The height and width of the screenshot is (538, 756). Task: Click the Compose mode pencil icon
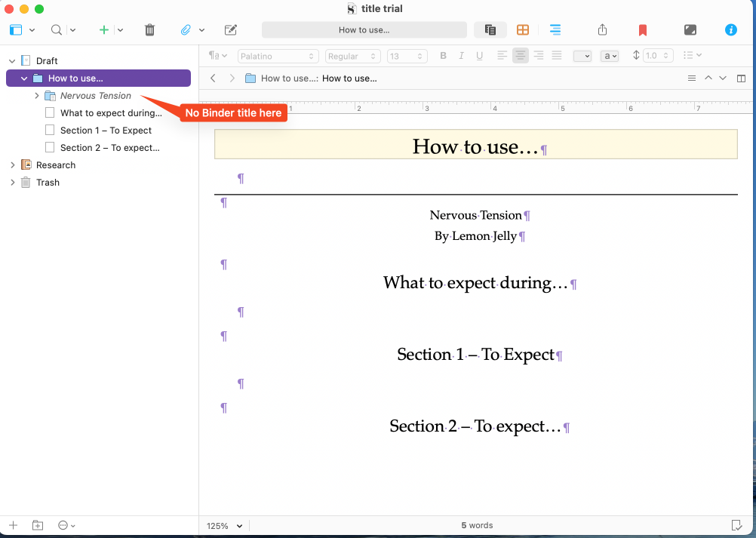pos(231,30)
